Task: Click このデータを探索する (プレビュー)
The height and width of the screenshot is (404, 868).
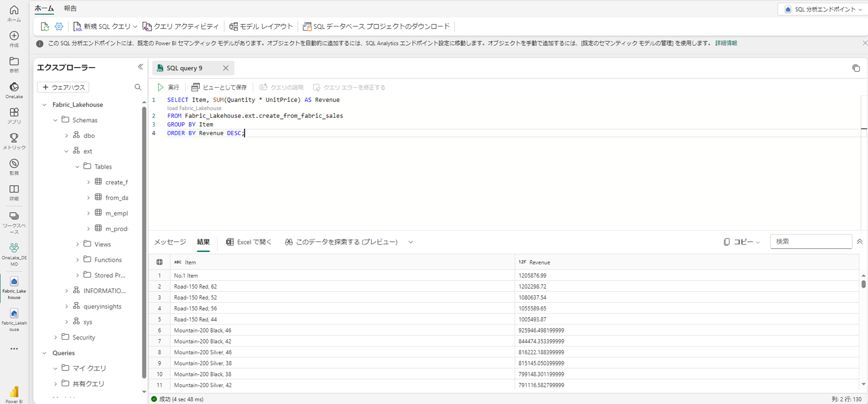Action: (341, 242)
